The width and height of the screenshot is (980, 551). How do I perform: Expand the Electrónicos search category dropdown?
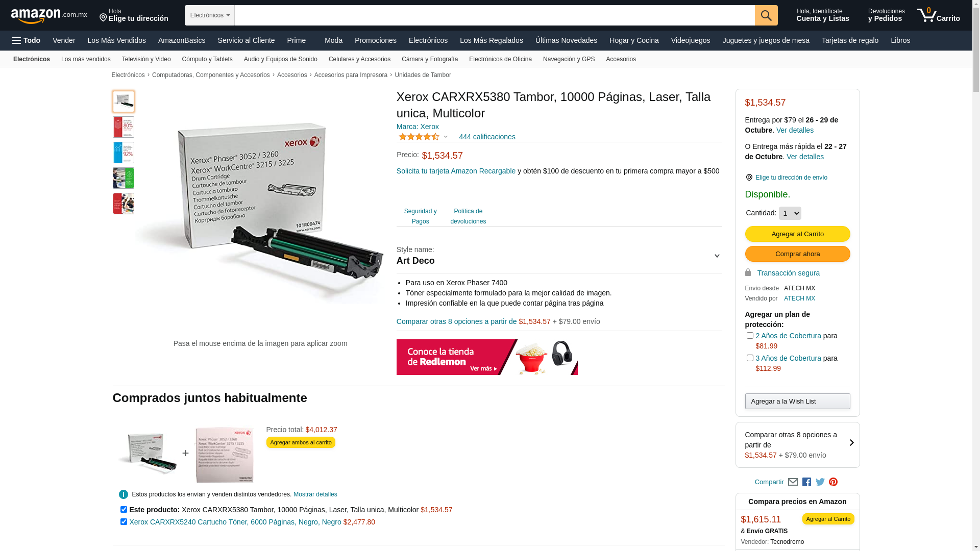210,15
